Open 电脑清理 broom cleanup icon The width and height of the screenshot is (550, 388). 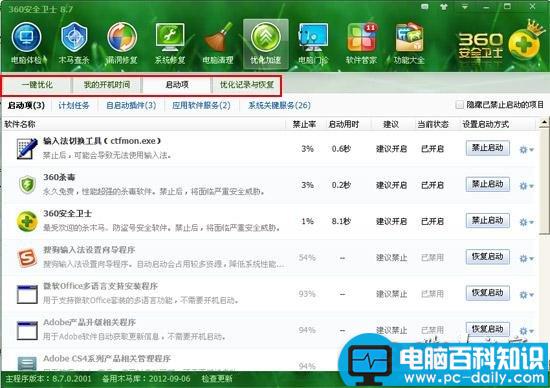click(x=218, y=43)
